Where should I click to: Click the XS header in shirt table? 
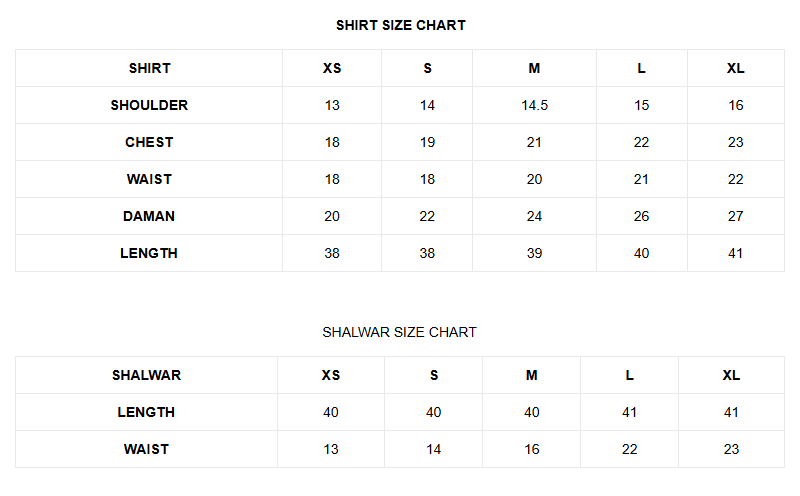(332, 68)
